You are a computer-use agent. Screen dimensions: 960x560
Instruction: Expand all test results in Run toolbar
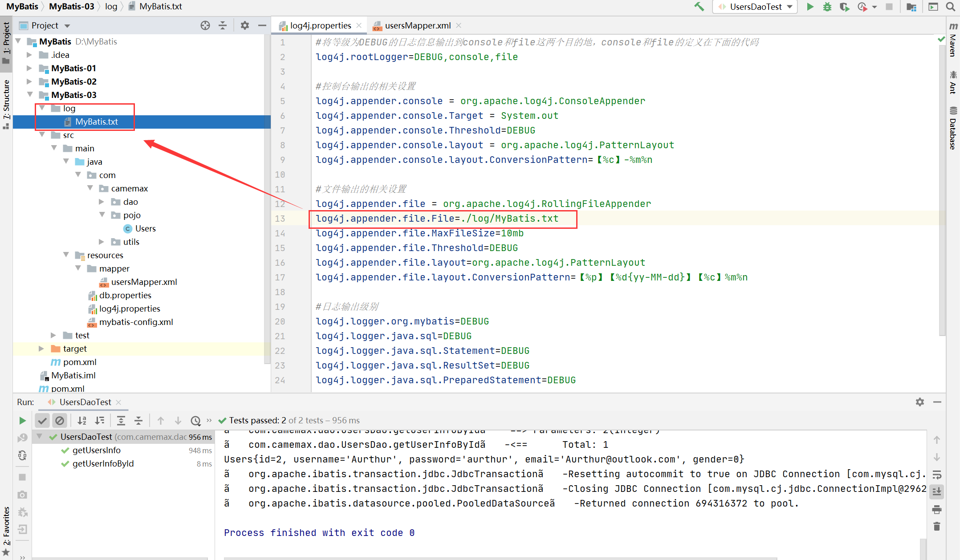click(121, 420)
